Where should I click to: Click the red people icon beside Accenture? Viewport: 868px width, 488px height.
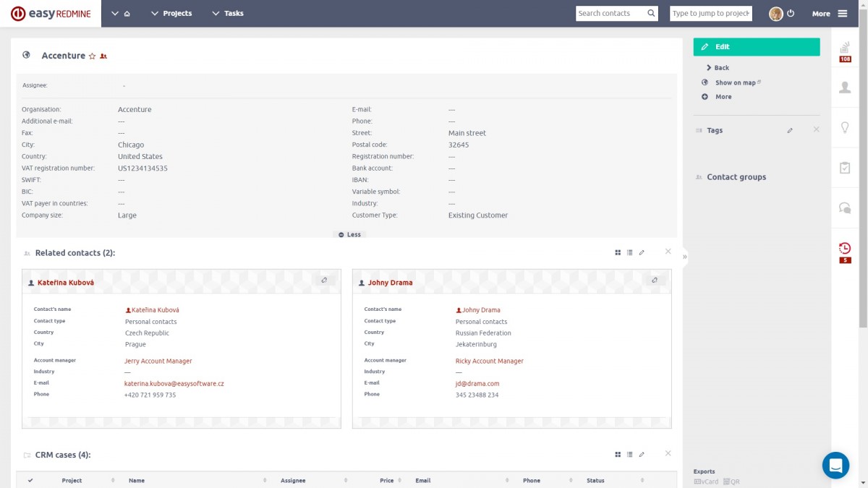coord(103,56)
